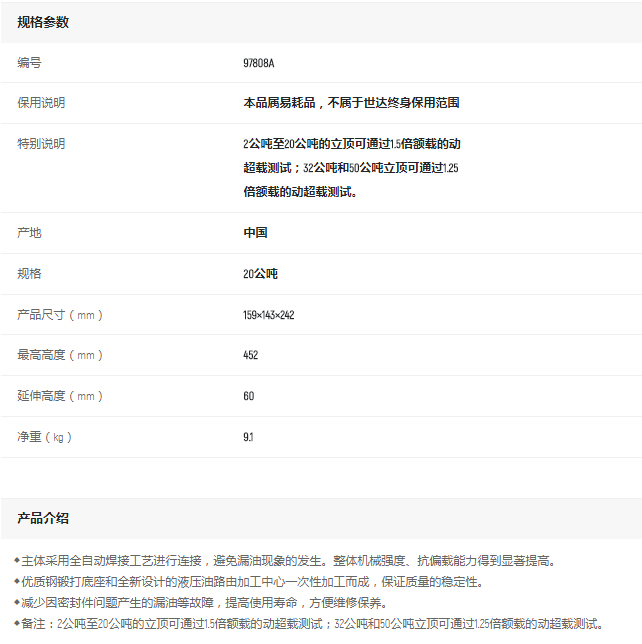
Task: Select the spec value 20公吨
Action: coord(260,274)
